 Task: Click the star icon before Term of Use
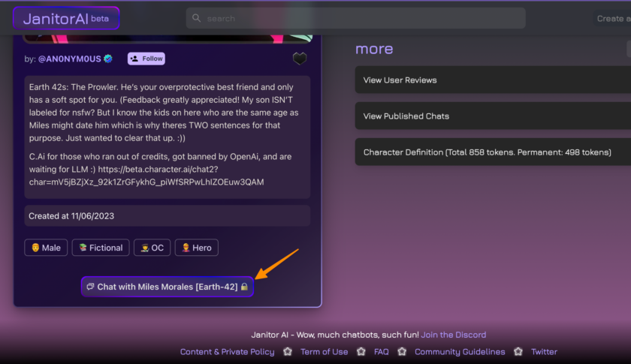288,351
